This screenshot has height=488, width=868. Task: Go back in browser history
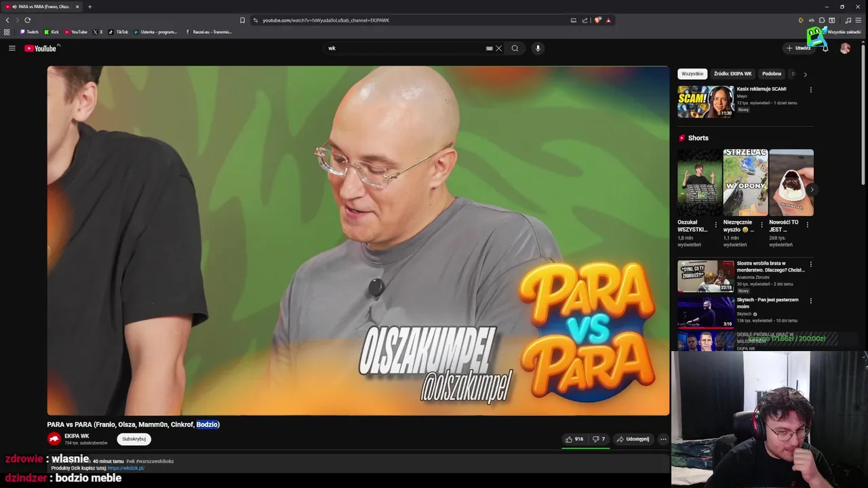point(7,20)
